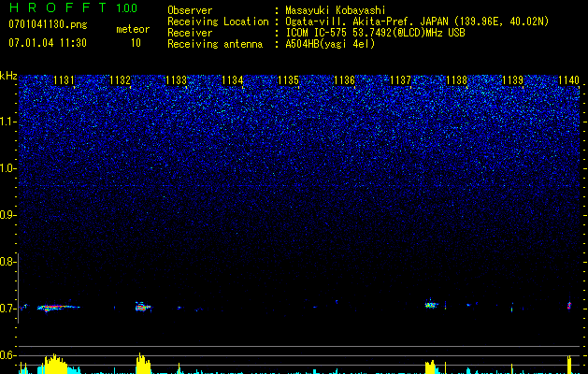Click the kHz axis unit label
The height and width of the screenshot is (374, 588).
(x=8, y=76)
